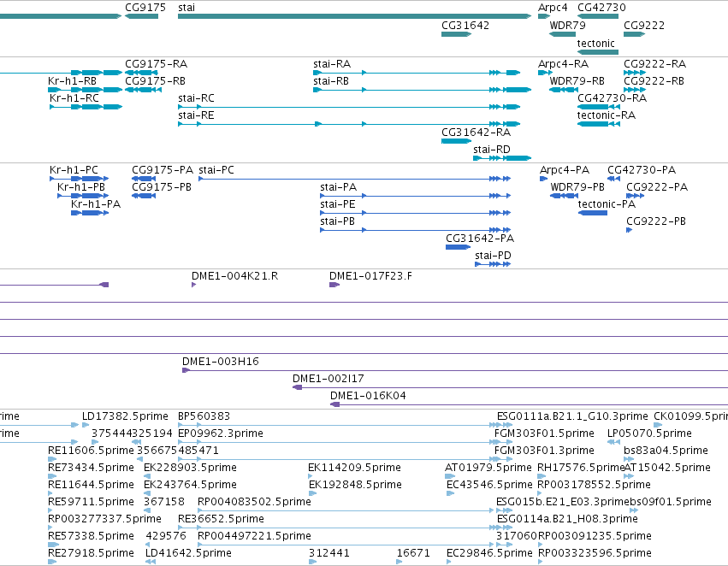Select protein stai-PB
Viewport: 728px width, 566px height.
[x=416, y=230]
